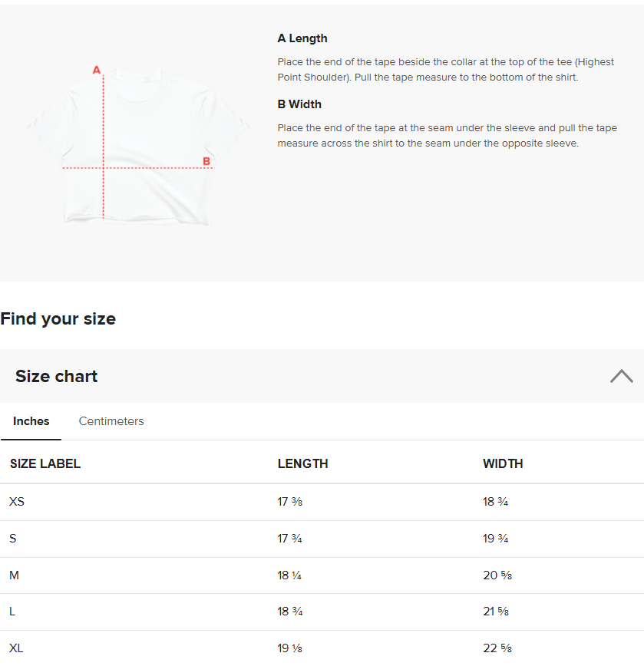Select the XL size row label
The height and width of the screenshot is (666, 644).
17,648
